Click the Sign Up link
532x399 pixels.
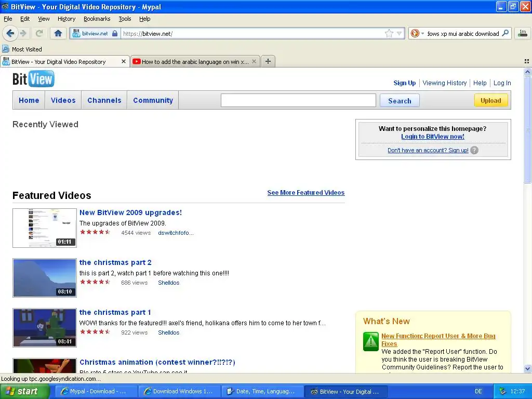pos(404,83)
